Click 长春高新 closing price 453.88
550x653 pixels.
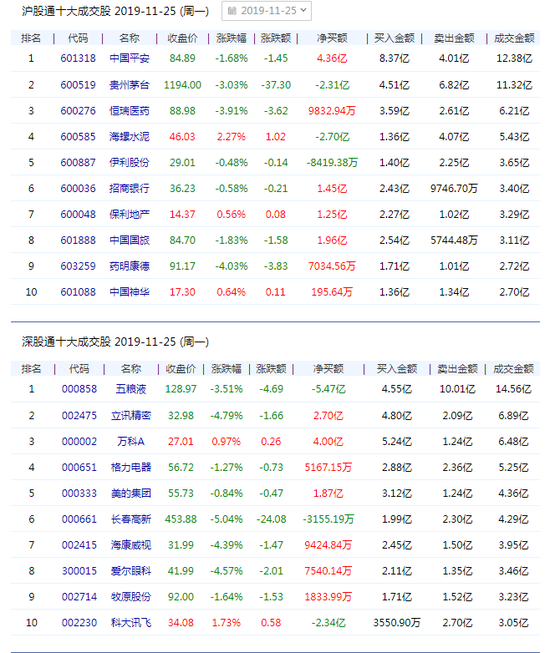coord(181,519)
